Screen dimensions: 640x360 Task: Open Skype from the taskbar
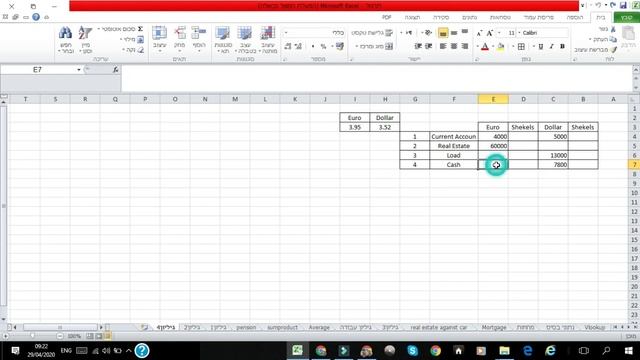click(412, 351)
